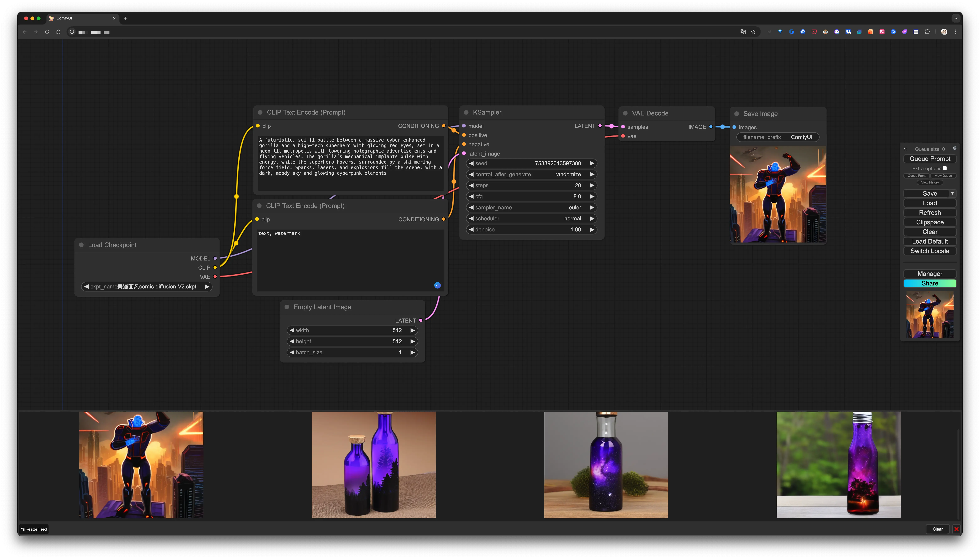980x559 pixels.
Task: Toggle the Extra options checkbox
Action: click(945, 168)
